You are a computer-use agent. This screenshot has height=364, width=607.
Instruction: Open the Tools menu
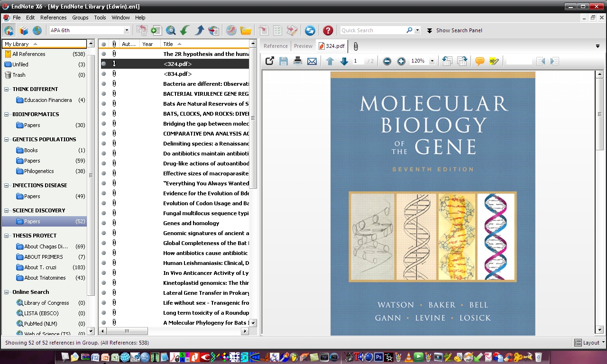(x=100, y=18)
